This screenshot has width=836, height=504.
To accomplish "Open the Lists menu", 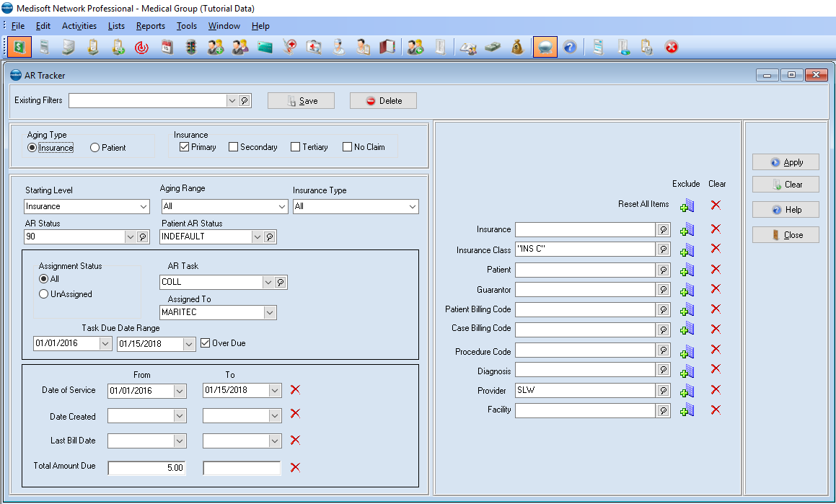I will pyautogui.click(x=116, y=25).
